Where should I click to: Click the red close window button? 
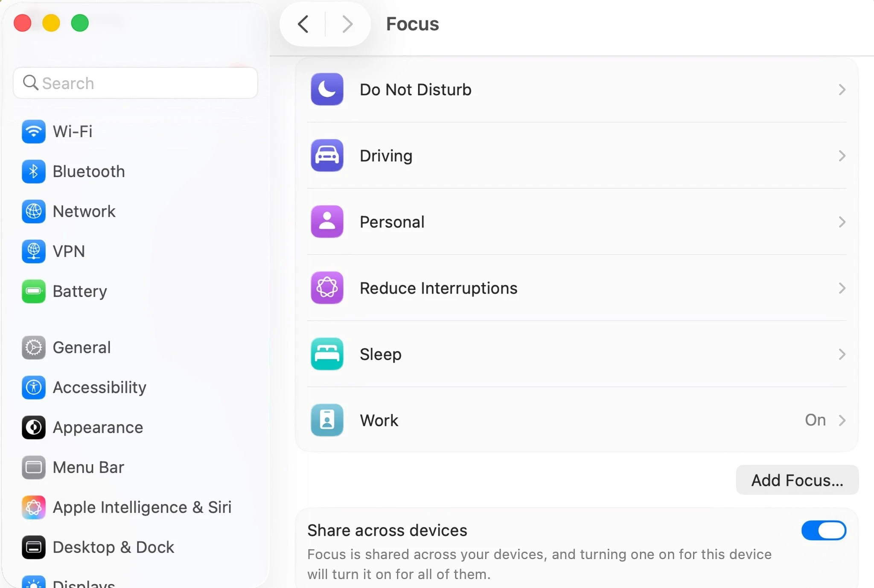click(22, 23)
